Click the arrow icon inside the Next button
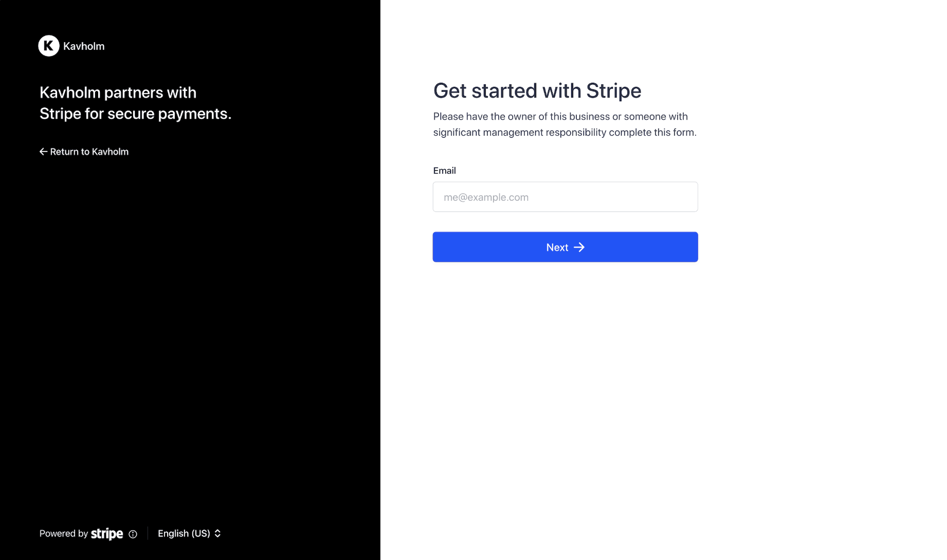The image size is (947, 560). (x=579, y=247)
